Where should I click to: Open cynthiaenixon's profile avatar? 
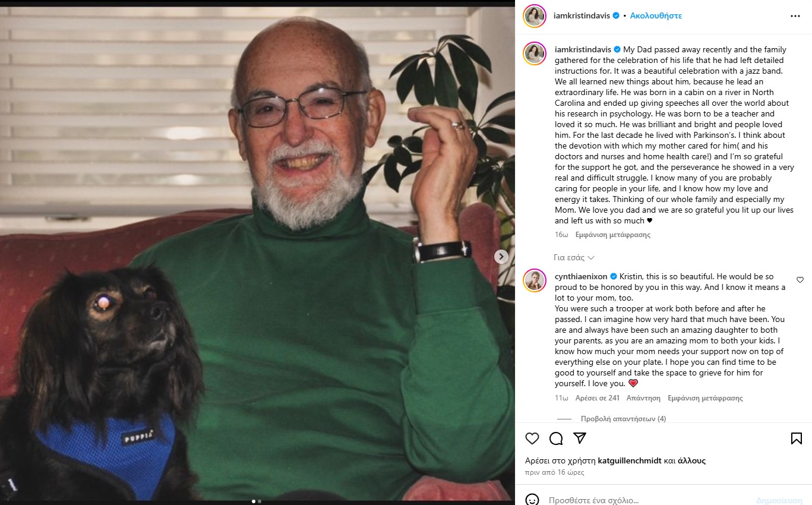coord(535,280)
